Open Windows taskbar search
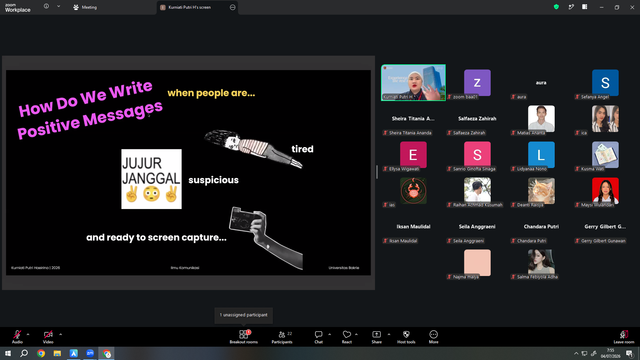640x360 pixels. (24, 353)
